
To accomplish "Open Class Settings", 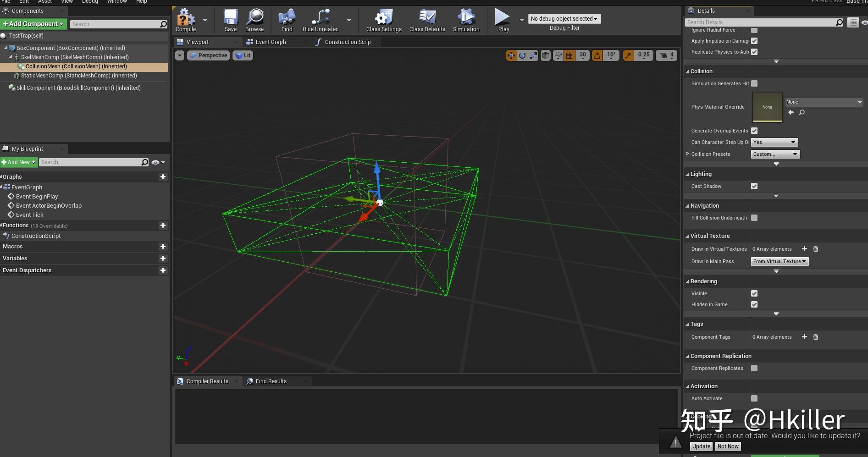I will 383,20.
